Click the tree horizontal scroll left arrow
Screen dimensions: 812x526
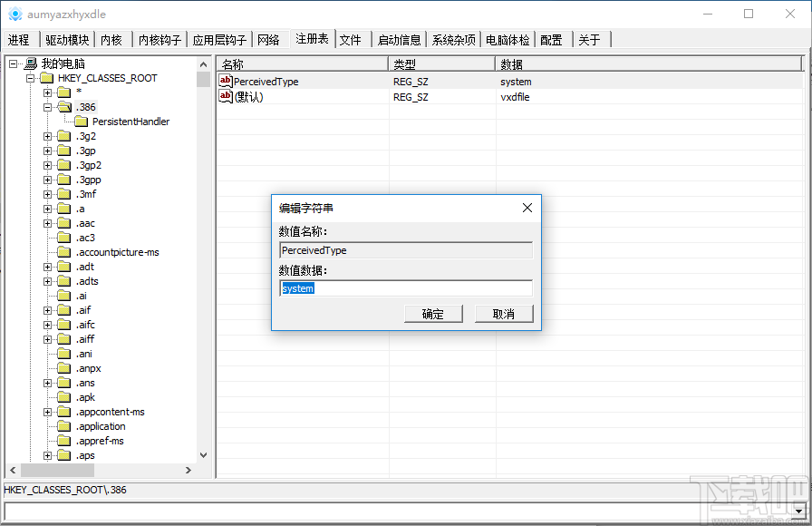tap(13, 470)
